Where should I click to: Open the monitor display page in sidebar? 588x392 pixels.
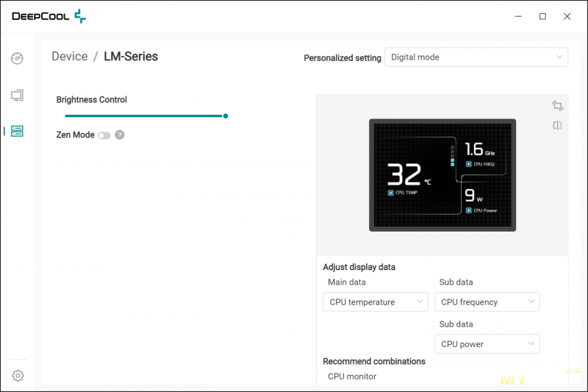click(18, 95)
